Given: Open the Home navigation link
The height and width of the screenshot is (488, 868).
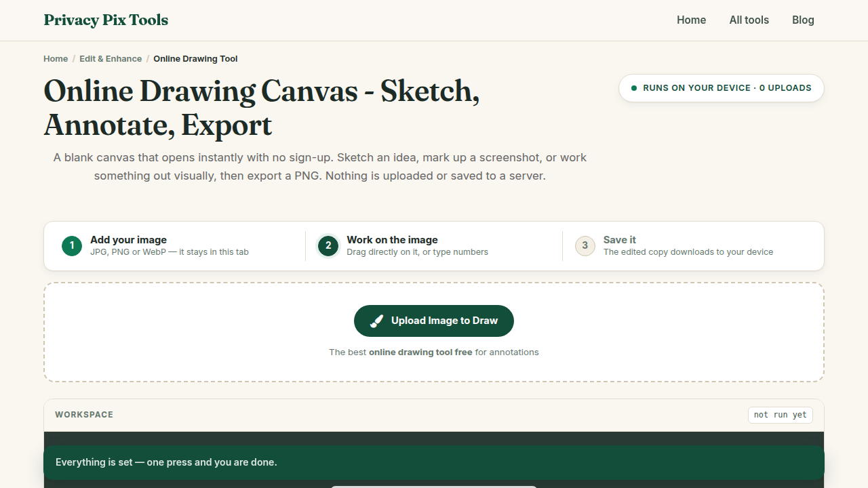Looking at the screenshot, I should [691, 20].
